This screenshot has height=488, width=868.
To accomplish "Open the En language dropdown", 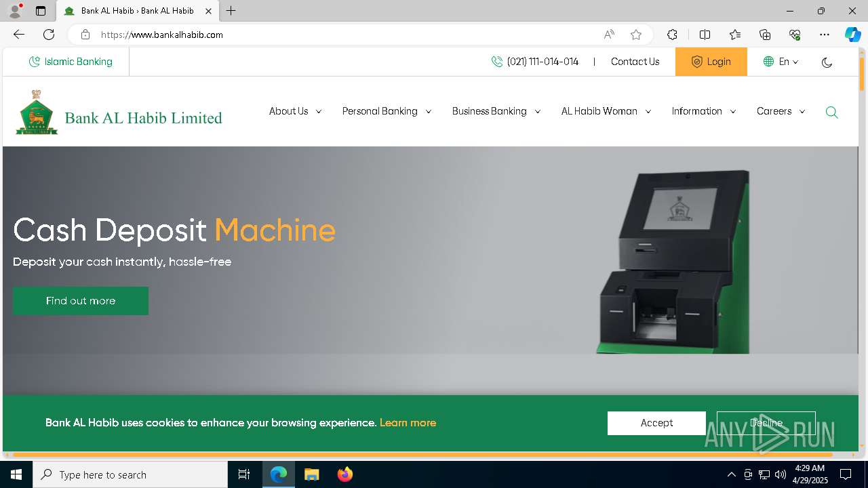I will [x=781, y=62].
